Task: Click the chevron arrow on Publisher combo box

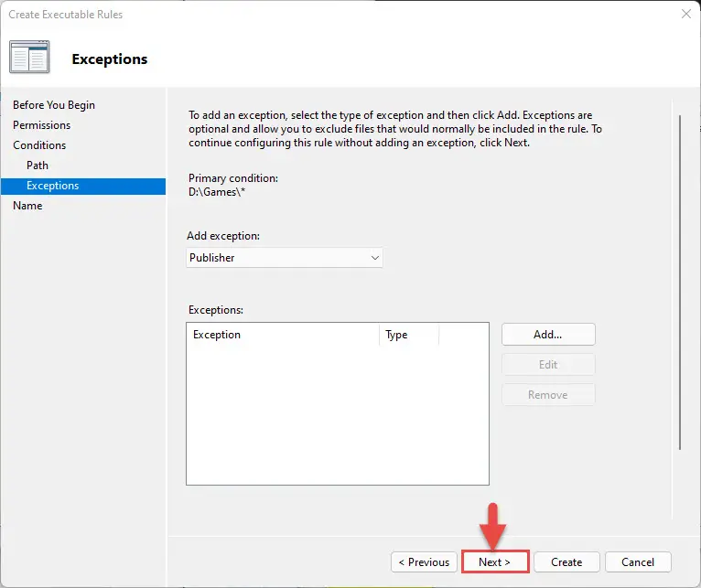Action: tap(374, 258)
